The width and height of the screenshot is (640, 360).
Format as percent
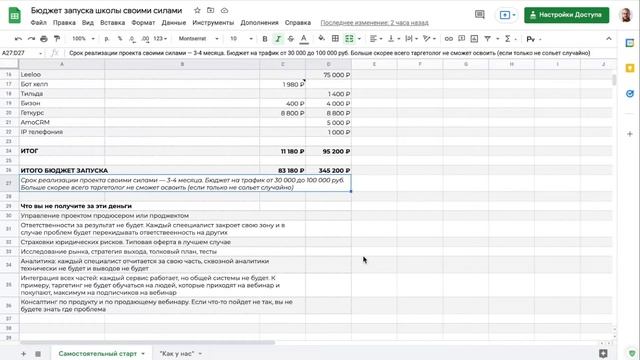(120, 39)
